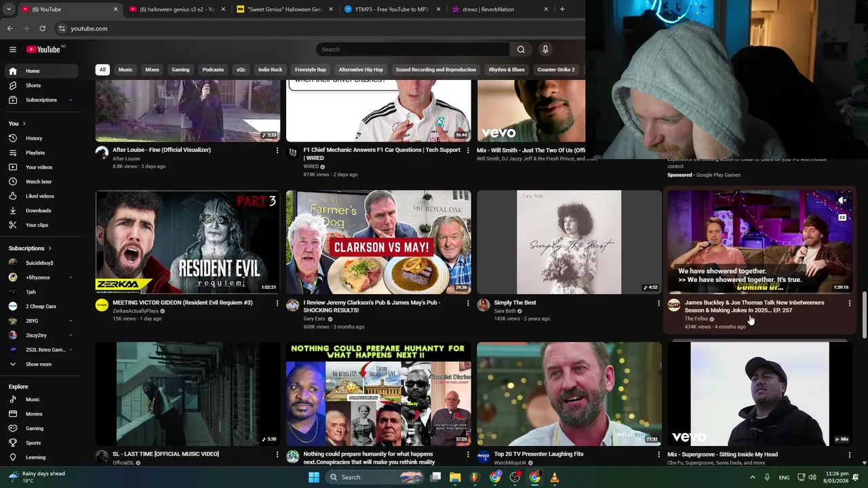868x488 pixels.
Task: Open options for After Louise - Fine video
Action: tap(277, 150)
